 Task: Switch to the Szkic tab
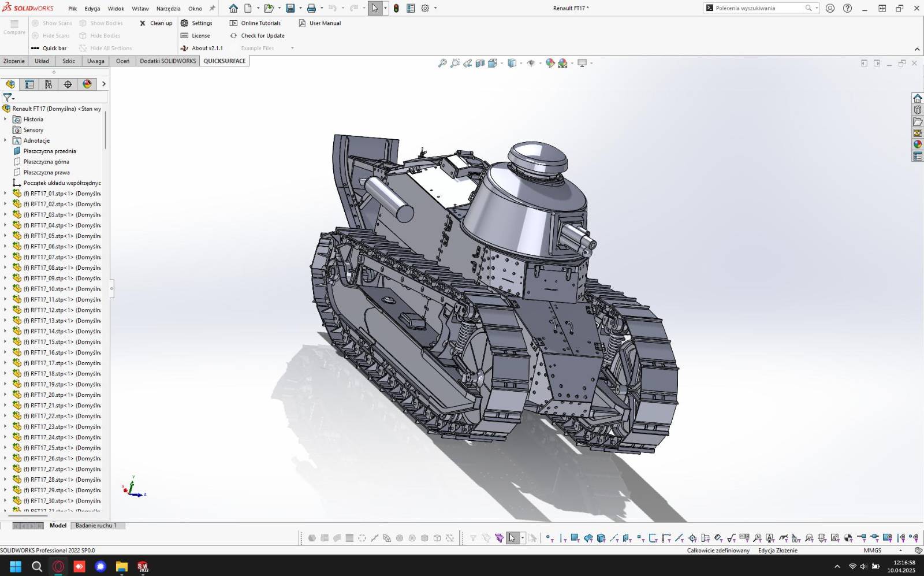coord(69,61)
